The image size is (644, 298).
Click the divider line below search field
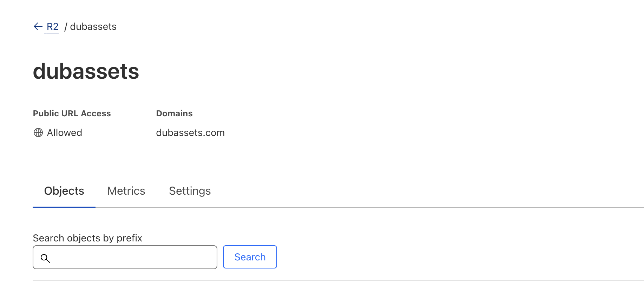pyautogui.click(x=338, y=281)
